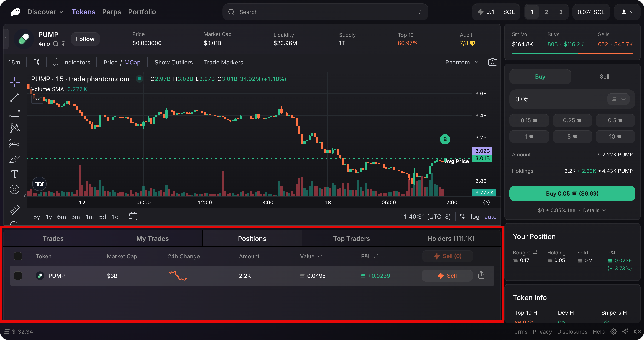This screenshot has height=340, width=644.
Task: Select the XABCD pattern tool
Action: [x=14, y=128]
